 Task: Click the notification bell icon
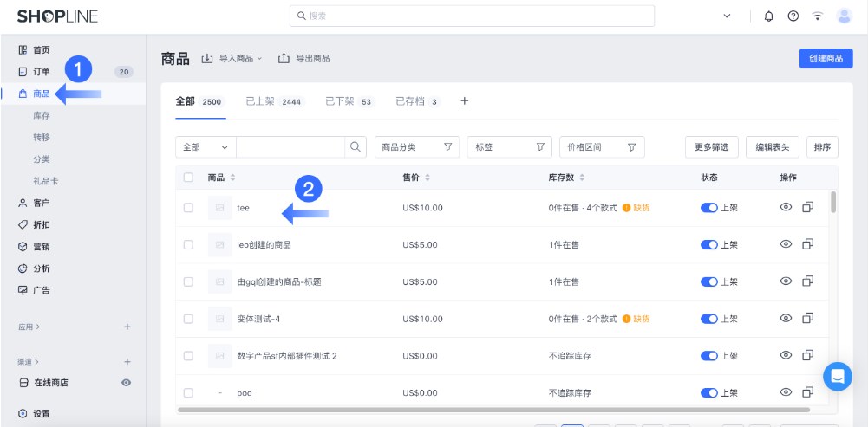(768, 16)
